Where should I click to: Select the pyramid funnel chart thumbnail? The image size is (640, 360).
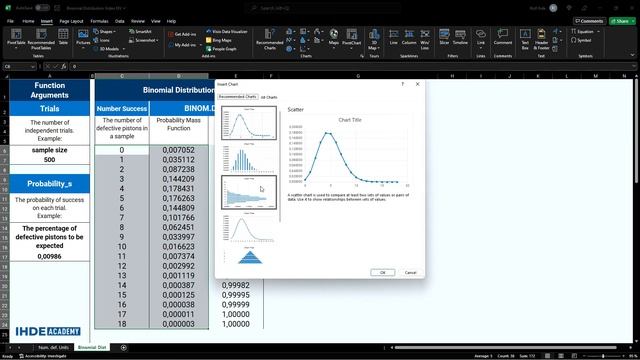pyautogui.click(x=249, y=256)
